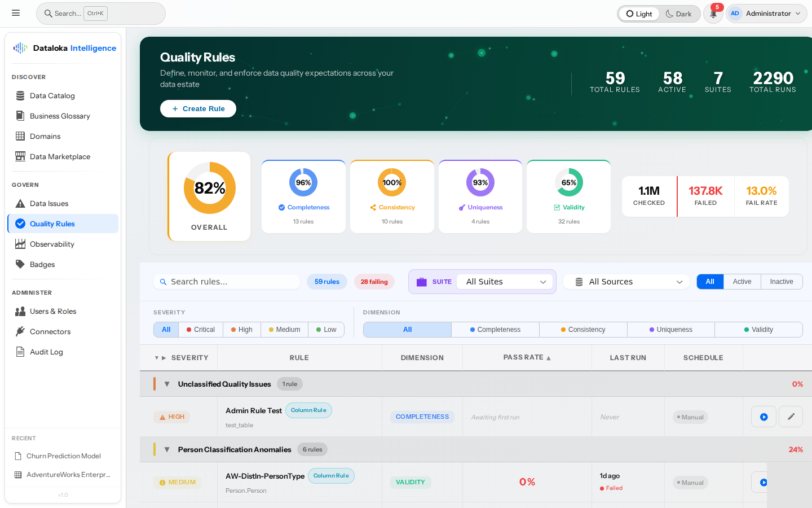Open the Administrator account menu

766,13
